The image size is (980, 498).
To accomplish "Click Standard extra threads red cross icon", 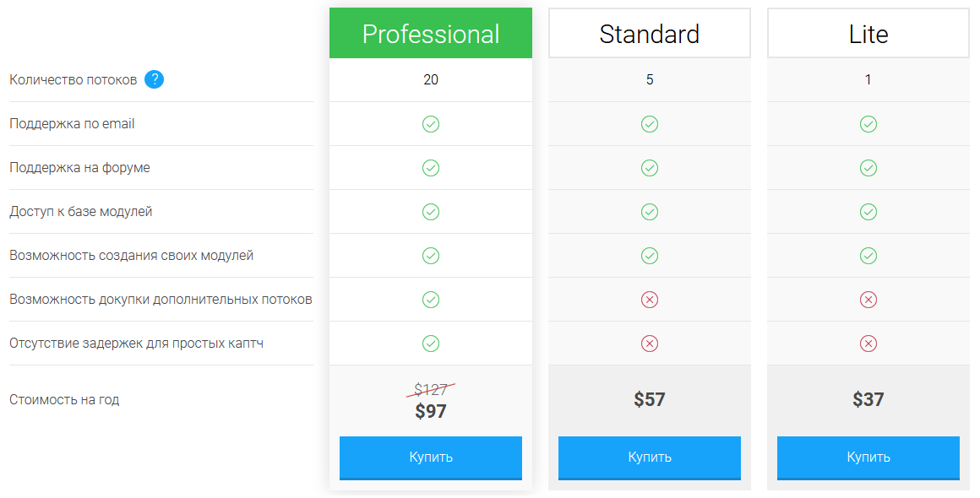I will (650, 300).
